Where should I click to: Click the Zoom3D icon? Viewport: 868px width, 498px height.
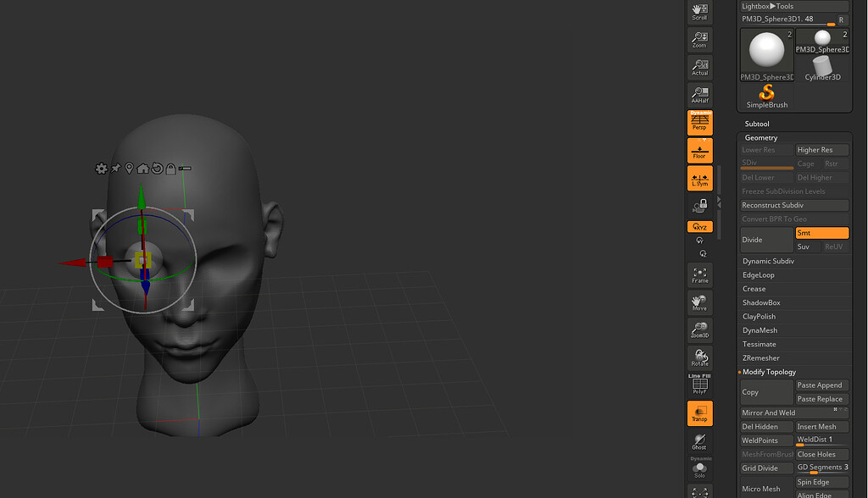[x=699, y=329]
